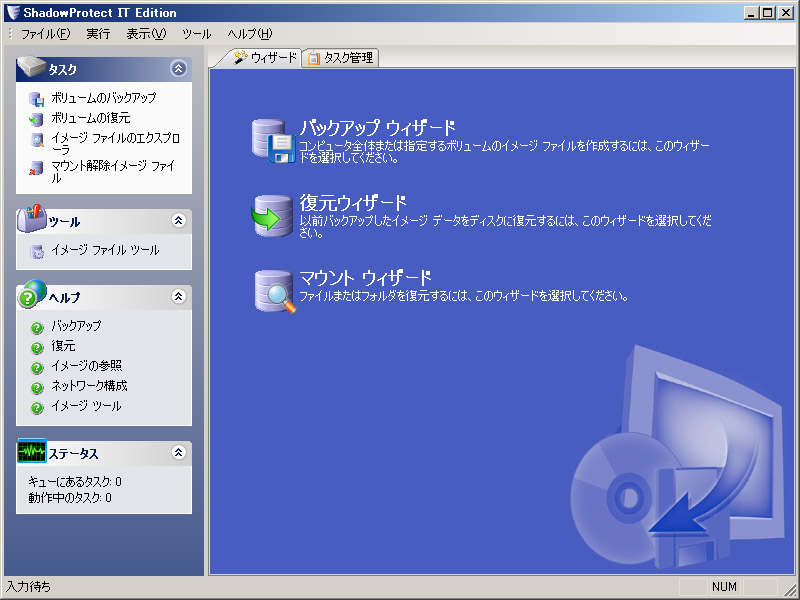Minimize the ShadowProtect window
This screenshot has width=800, height=600.
[x=751, y=13]
